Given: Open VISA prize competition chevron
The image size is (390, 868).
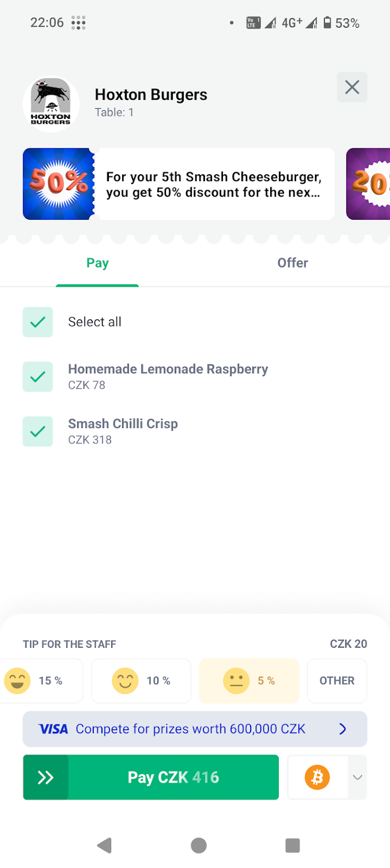Looking at the screenshot, I should (x=343, y=729).
